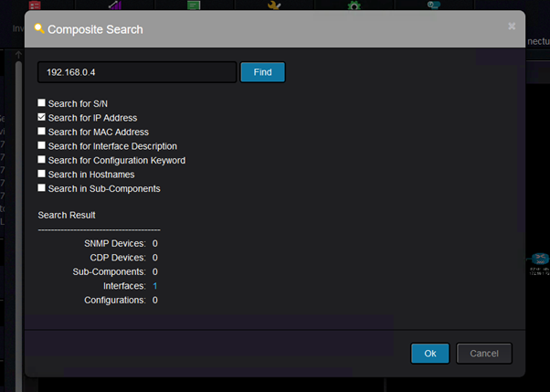Enable Search for S/N checkbox
The height and width of the screenshot is (392, 550).
41,103
